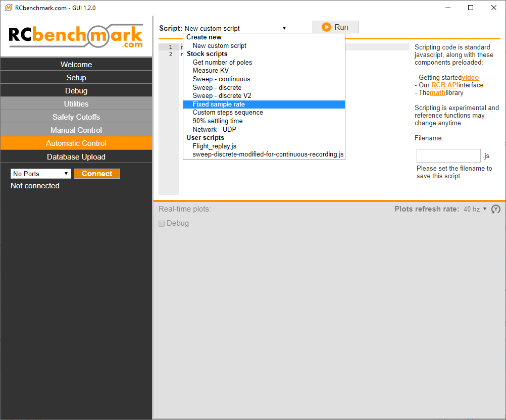Click the filename input field for saving the script
This screenshot has height=420, width=506.
pos(448,155)
